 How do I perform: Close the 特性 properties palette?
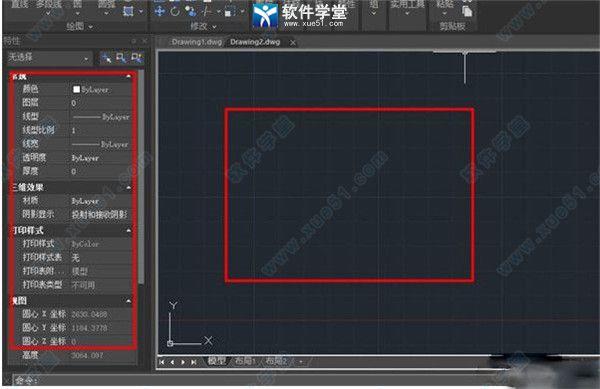pyautogui.click(x=144, y=41)
